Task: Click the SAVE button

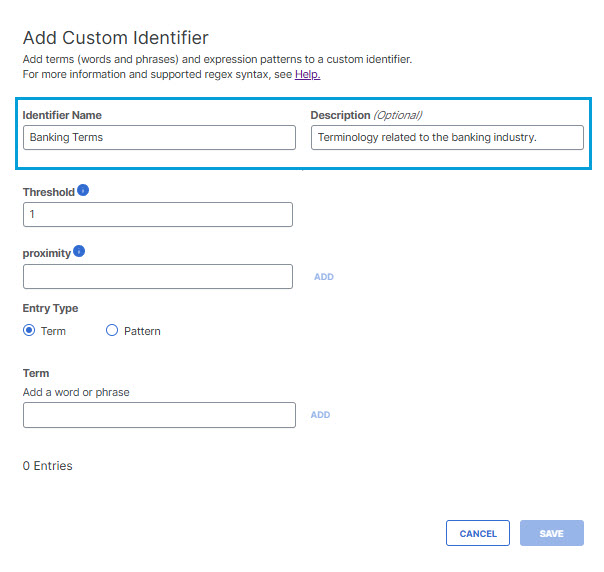Action: pyautogui.click(x=552, y=533)
